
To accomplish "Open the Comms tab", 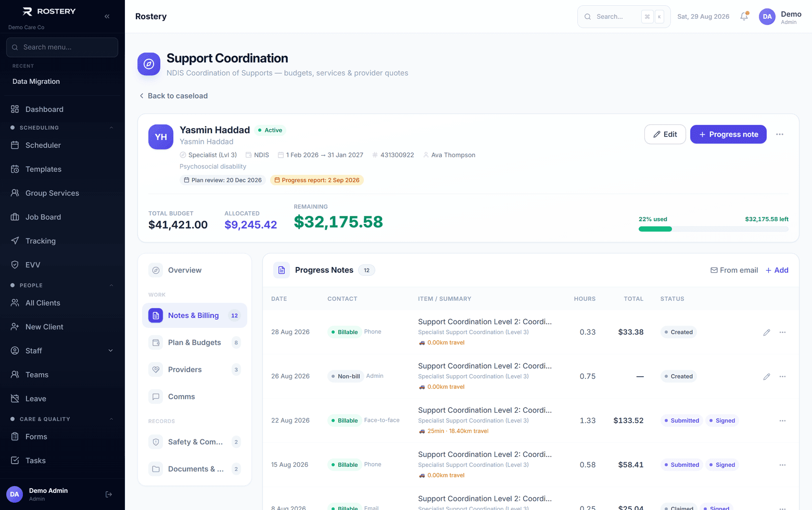I will pyautogui.click(x=194, y=397).
